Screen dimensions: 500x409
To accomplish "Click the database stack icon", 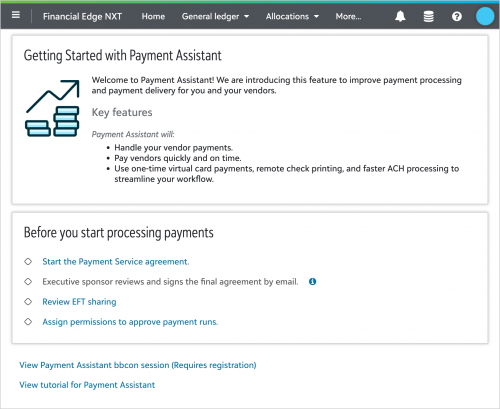I will tap(428, 16).
